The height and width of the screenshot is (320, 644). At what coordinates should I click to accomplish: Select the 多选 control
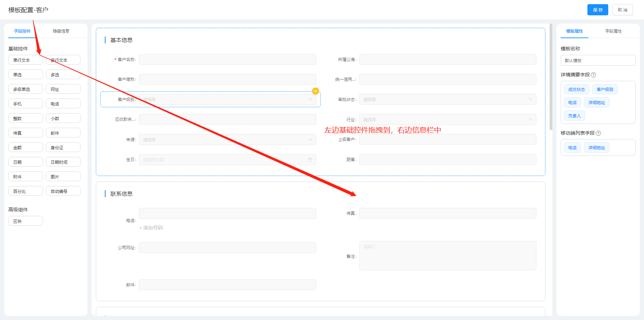coord(63,74)
